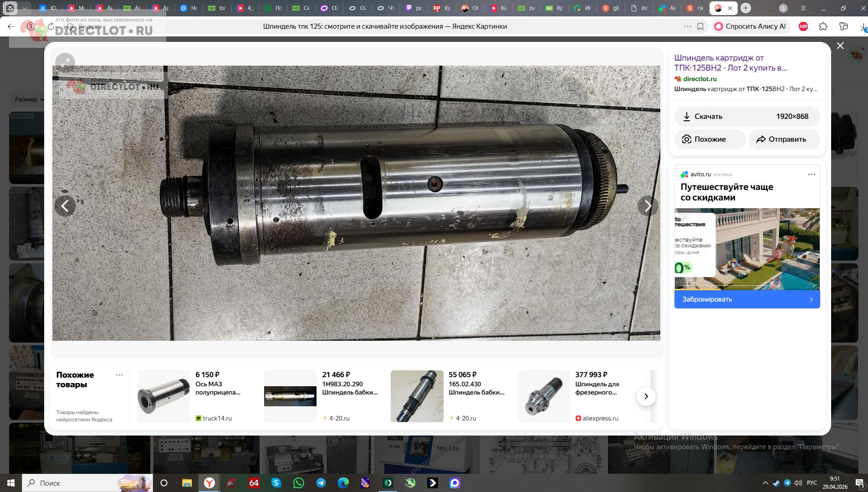Go to previous image with left arrow

pos(65,206)
